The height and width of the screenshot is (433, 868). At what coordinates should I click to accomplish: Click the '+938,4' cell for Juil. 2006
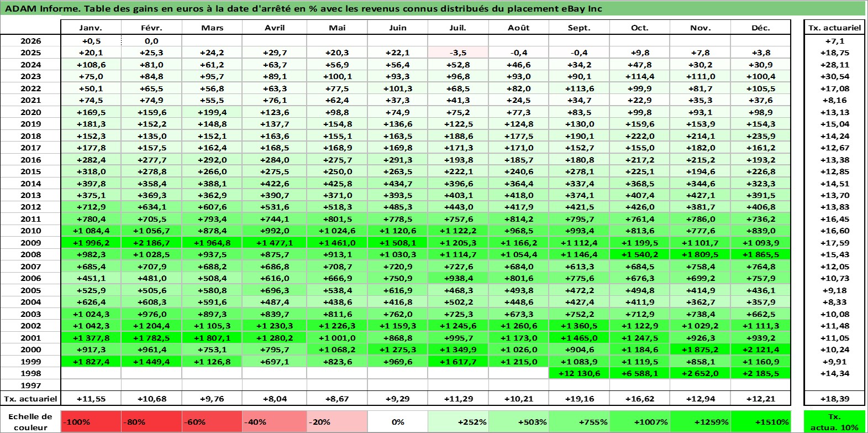458,278
